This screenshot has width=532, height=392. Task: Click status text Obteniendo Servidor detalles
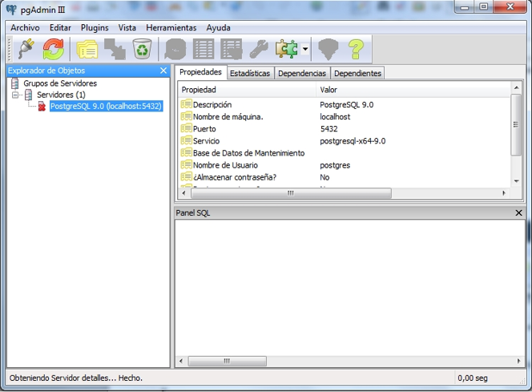[x=75, y=378]
